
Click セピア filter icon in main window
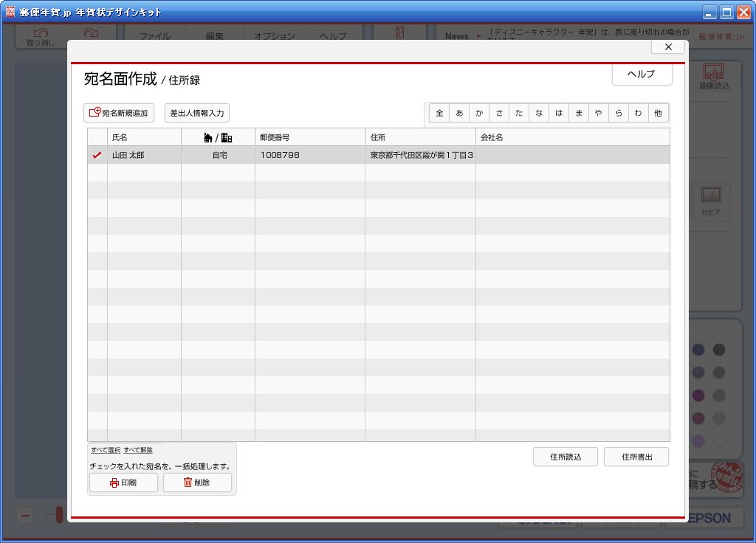(x=711, y=201)
